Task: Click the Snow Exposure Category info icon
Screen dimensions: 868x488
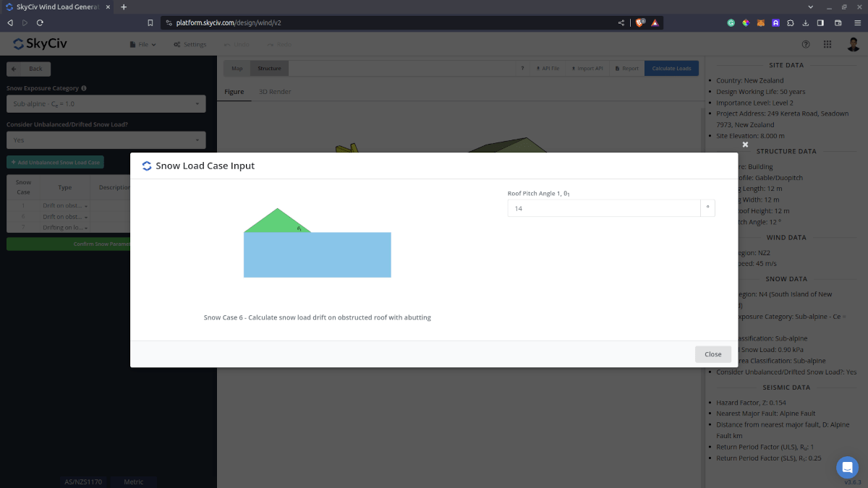Action: (84, 88)
